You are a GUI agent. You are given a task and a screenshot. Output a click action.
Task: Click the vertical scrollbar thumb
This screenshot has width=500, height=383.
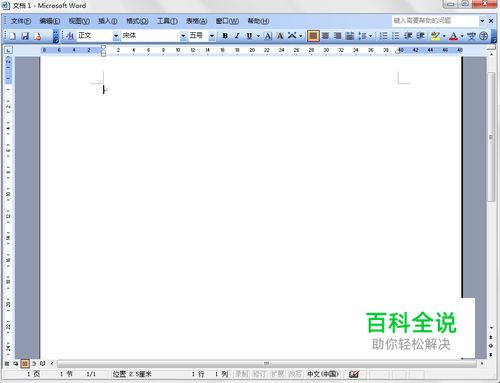click(x=491, y=137)
